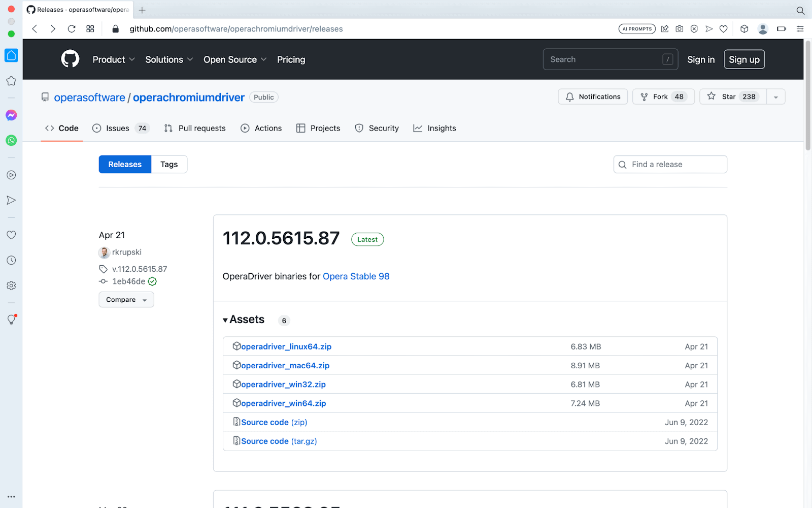Download operadriver_mac64.zip

pyautogui.click(x=285, y=365)
